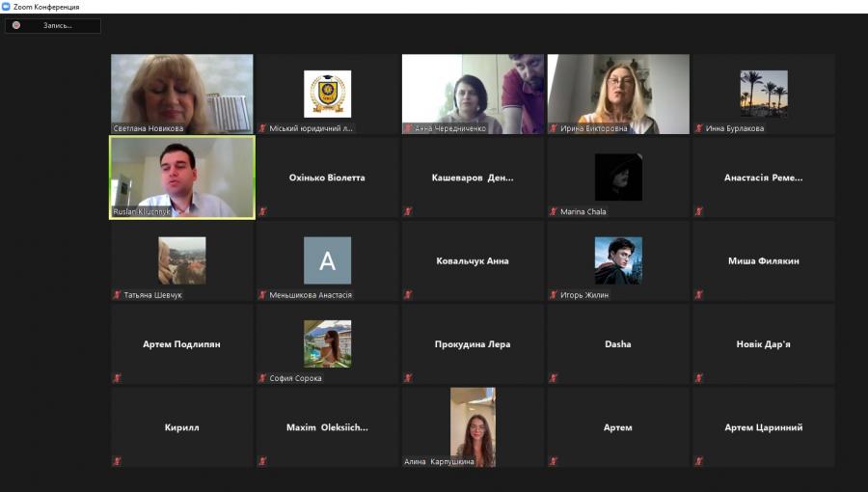Image resolution: width=868 pixels, height=492 pixels.
Task: Click the Охінько Віолетта participant tile
Action: [x=328, y=178]
